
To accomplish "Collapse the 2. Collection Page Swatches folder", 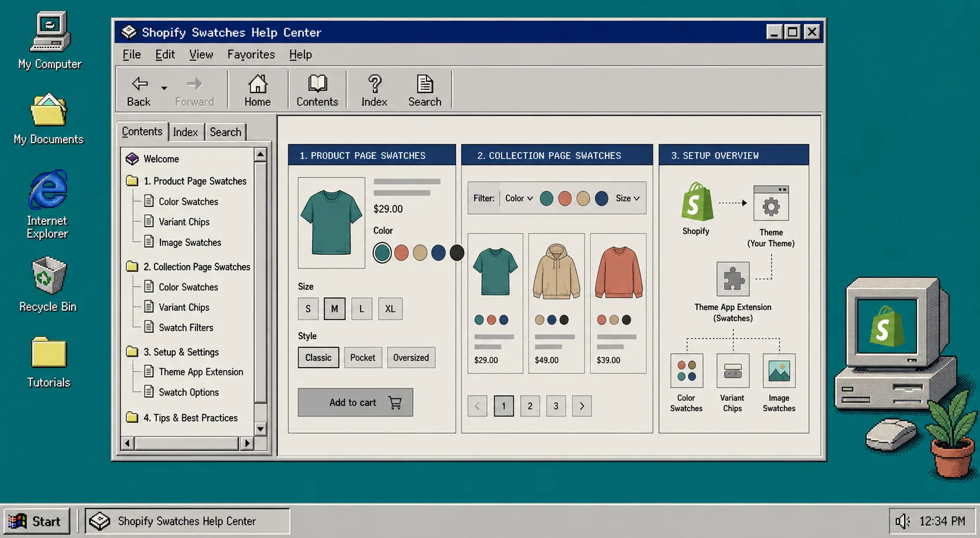I will tap(132, 266).
